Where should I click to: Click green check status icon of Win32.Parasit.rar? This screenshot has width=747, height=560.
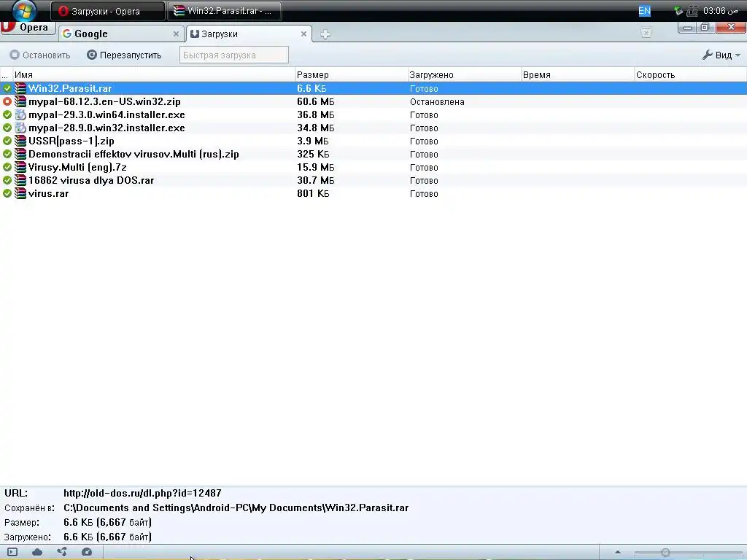pyautogui.click(x=7, y=88)
